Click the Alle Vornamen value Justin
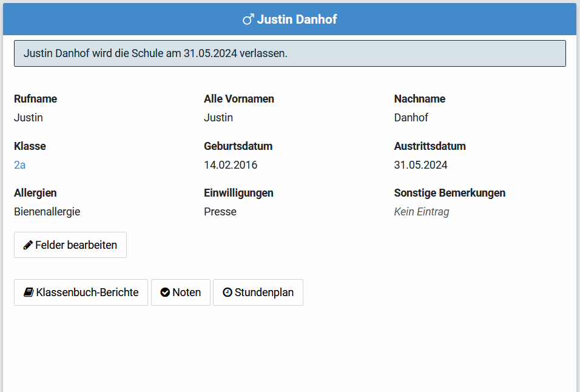 point(218,118)
